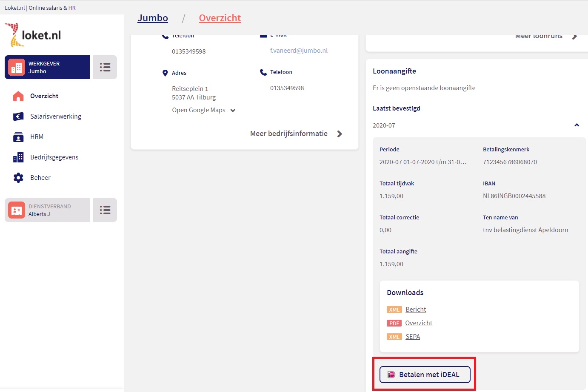Select Werkgever Jumbo tile
Viewport: 588px width, 392px height.
pos(47,67)
